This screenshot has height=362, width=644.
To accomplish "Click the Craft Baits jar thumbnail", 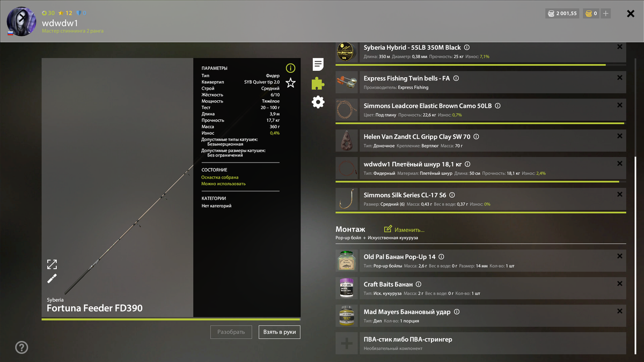I will [x=347, y=288].
